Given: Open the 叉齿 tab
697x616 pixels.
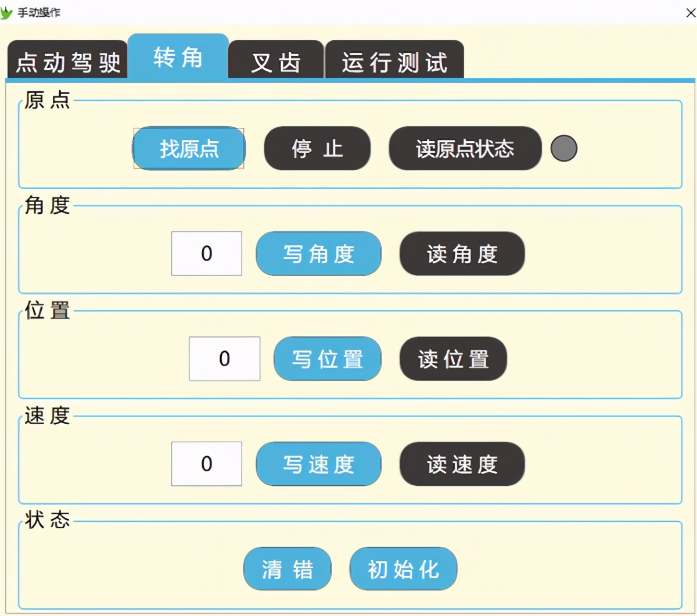Looking at the screenshot, I should click(276, 61).
